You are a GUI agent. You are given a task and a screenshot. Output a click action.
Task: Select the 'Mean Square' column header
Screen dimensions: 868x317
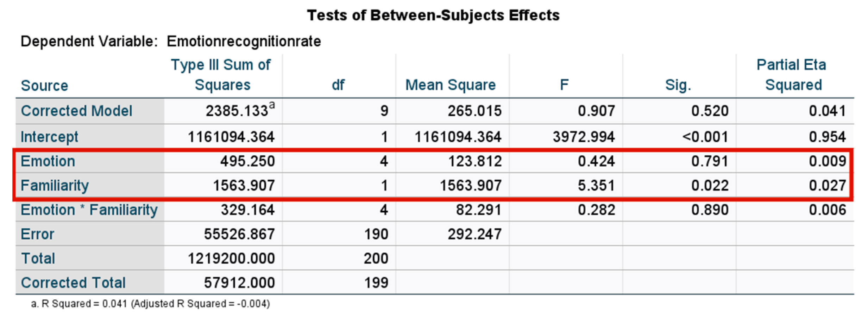click(x=451, y=85)
